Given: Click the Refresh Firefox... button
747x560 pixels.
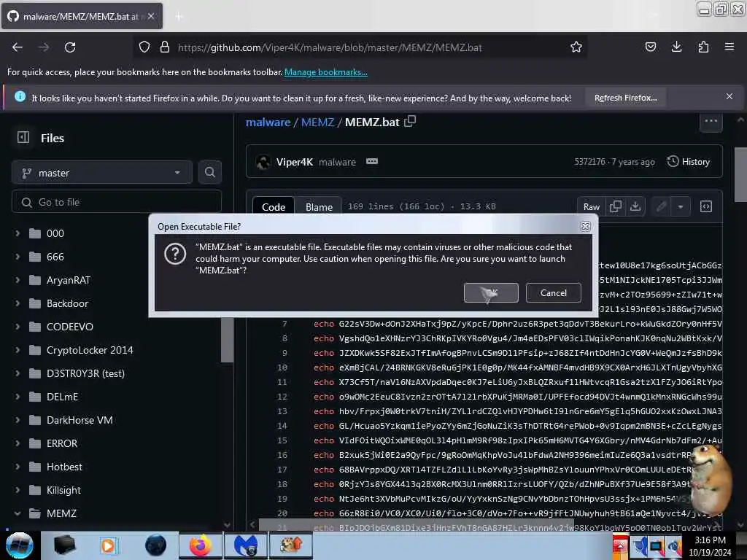Looking at the screenshot, I should 625,98.
